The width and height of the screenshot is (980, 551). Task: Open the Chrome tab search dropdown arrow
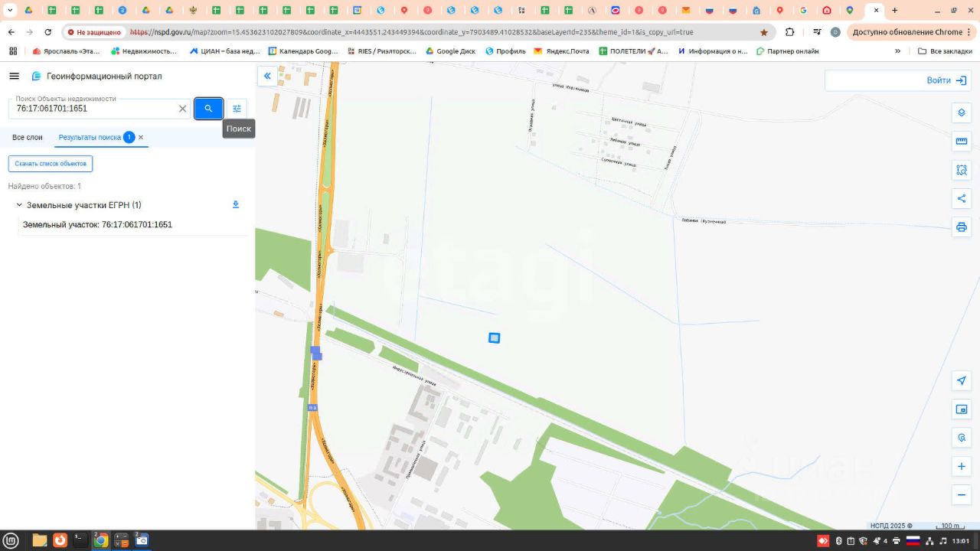click(x=10, y=11)
